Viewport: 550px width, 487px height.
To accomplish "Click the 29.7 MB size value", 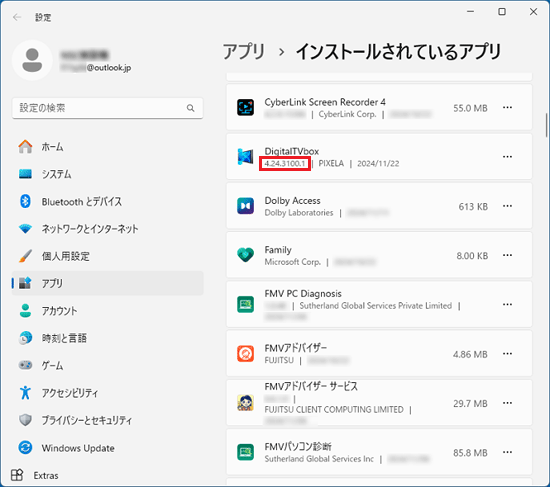I will (x=470, y=403).
